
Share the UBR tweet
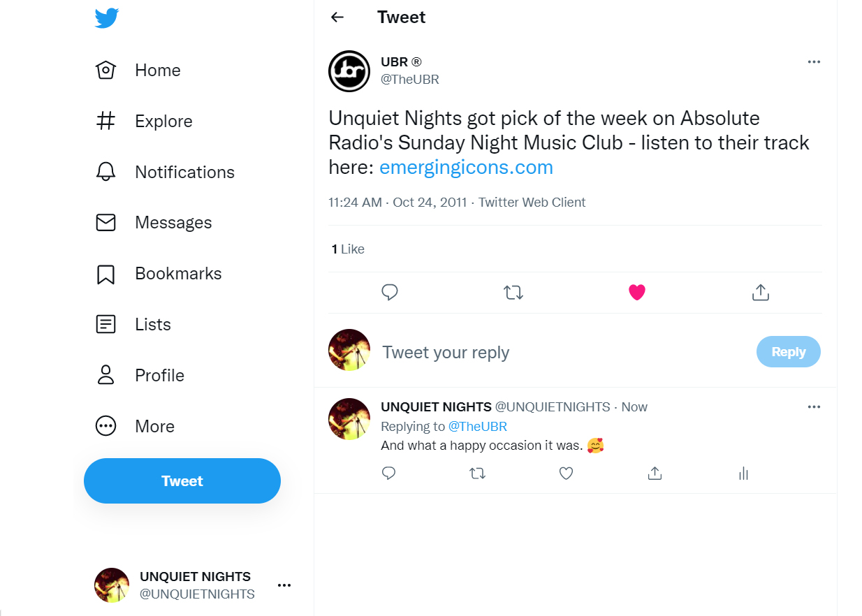[760, 293]
